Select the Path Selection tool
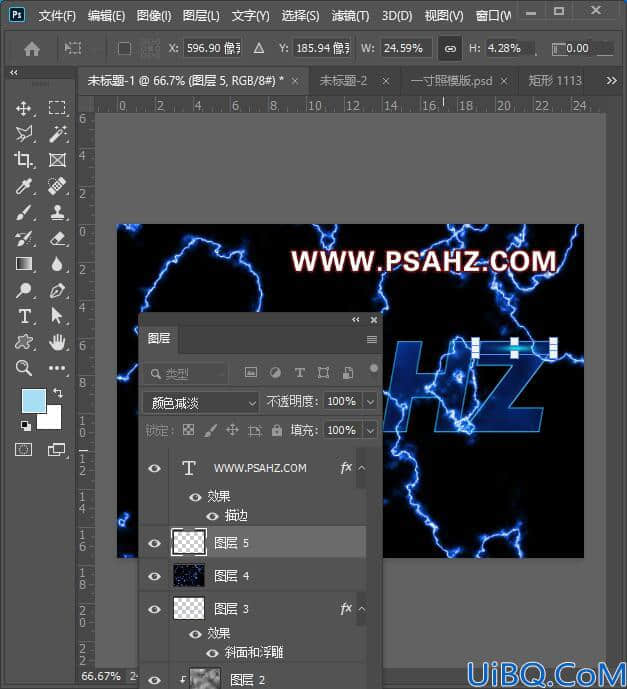This screenshot has width=627, height=689. click(x=56, y=316)
